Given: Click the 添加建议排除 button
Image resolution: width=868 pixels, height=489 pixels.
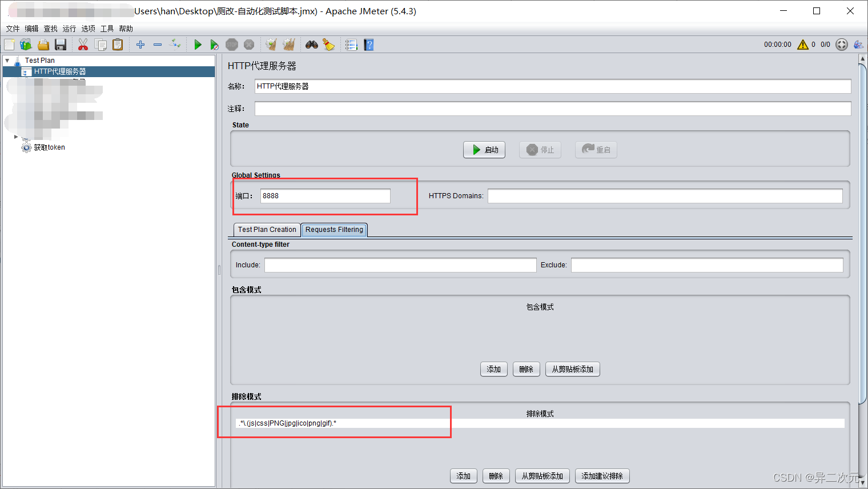Looking at the screenshot, I should pos(602,476).
